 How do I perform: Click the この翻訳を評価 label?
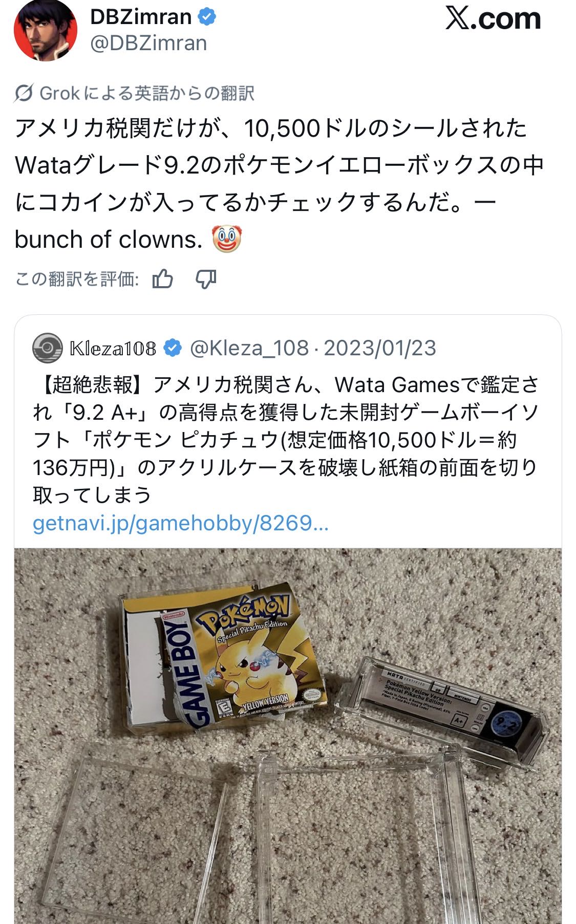[77, 280]
